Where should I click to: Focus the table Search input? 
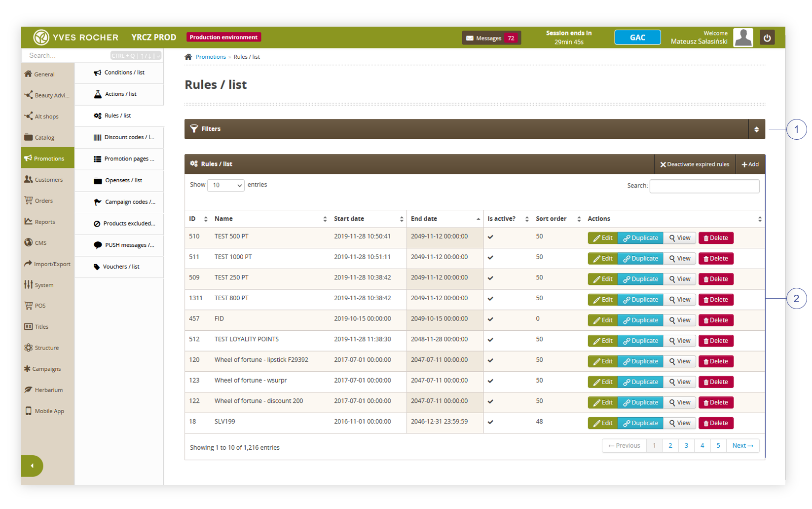[704, 186]
